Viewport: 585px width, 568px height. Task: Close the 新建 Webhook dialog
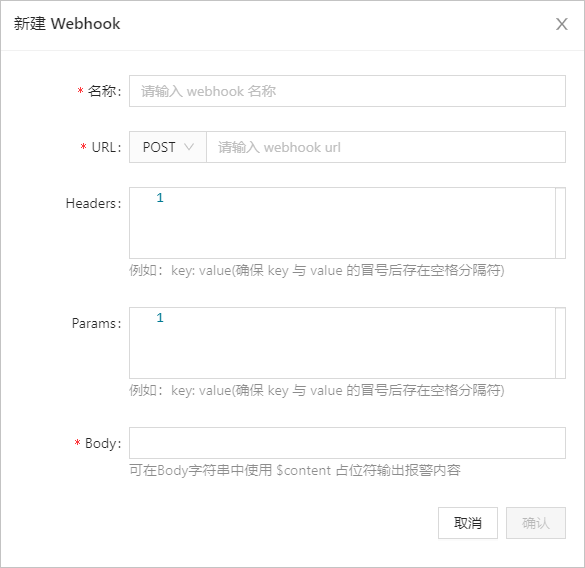coord(561,24)
